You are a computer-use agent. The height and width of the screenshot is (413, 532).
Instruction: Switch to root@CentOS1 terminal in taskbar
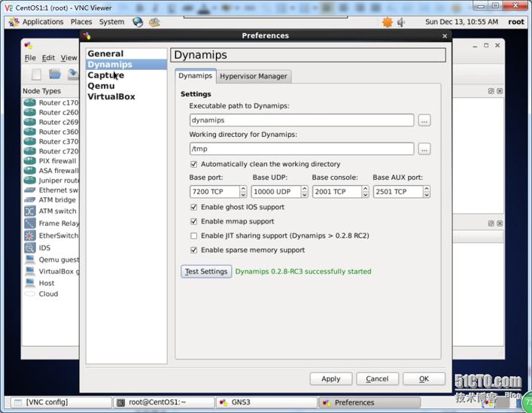click(x=164, y=402)
